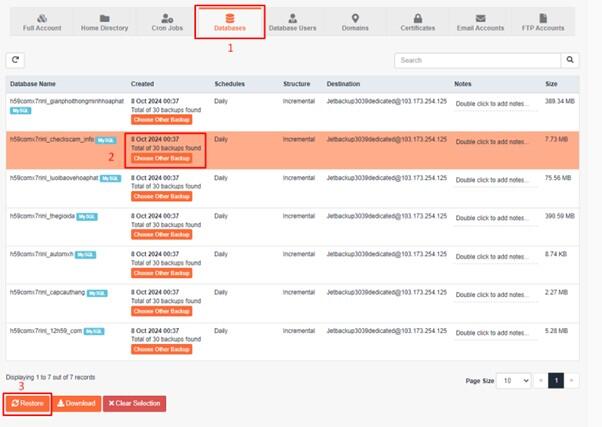The height and width of the screenshot is (427, 602).
Task: Focus the Search input field
Action: click(478, 60)
